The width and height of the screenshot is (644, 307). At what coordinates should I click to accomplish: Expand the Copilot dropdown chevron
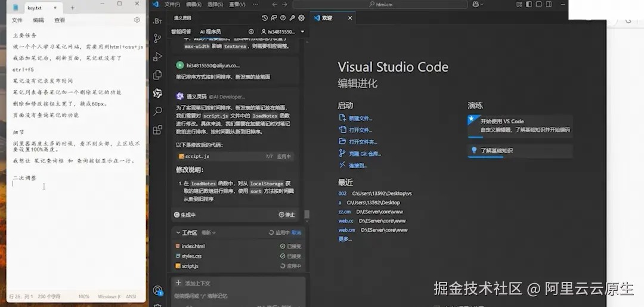pos(482,5)
